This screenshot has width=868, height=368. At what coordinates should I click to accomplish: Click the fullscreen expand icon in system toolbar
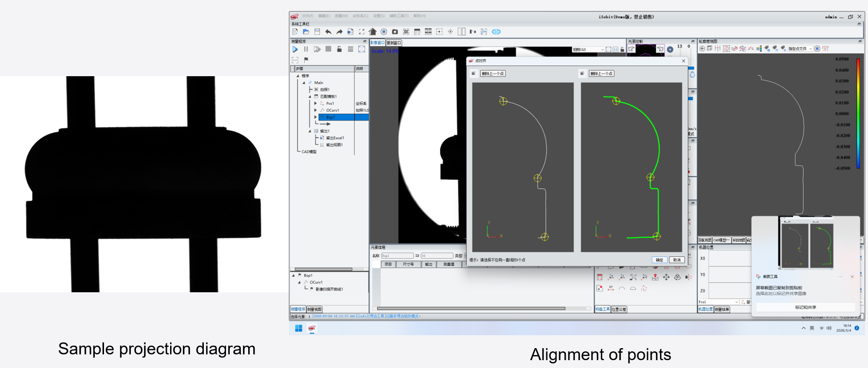click(x=361, y=32)
